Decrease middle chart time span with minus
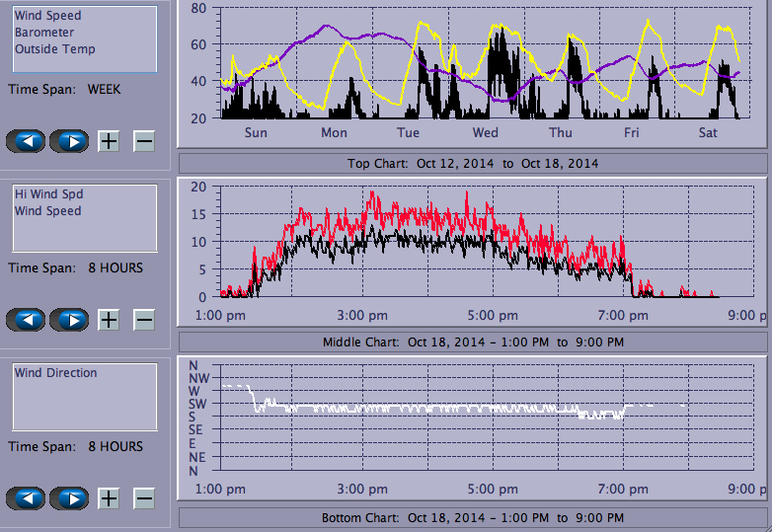Screen dimensions: 772x532 click(x=144, y=320)
